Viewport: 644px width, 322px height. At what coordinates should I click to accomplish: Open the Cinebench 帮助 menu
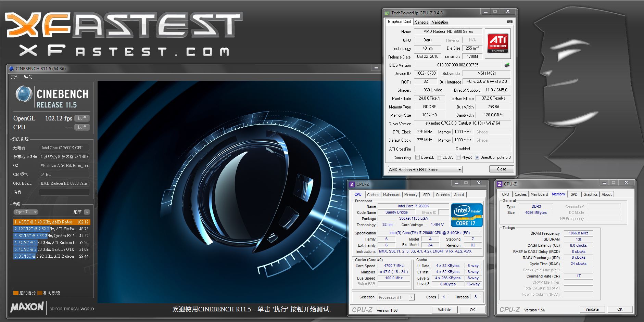coord(28,77)
